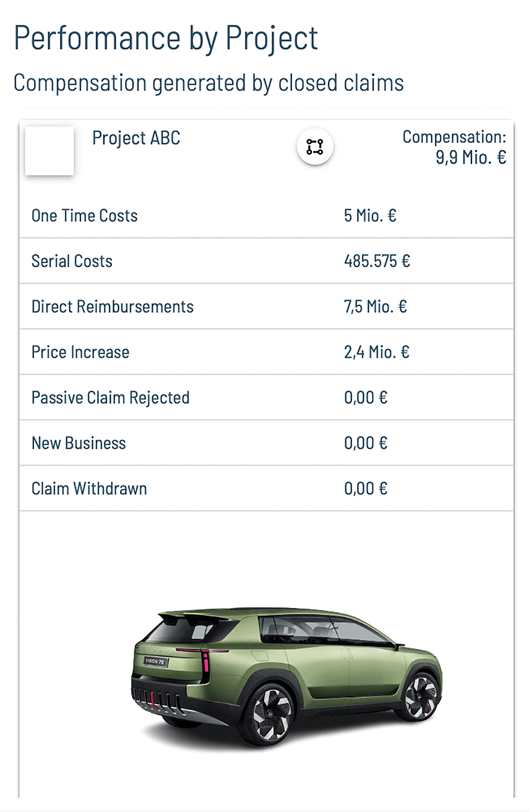
Task: Select the Serial Costs row
Action: tap(266, 261)
